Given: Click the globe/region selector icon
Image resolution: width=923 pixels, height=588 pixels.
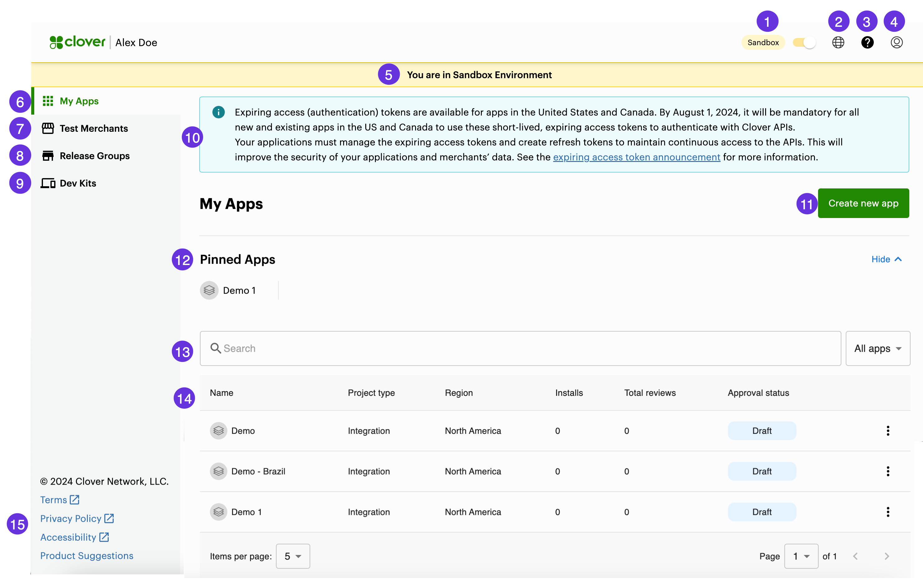Looking at the screenshot, I should (x=839, y=42).
